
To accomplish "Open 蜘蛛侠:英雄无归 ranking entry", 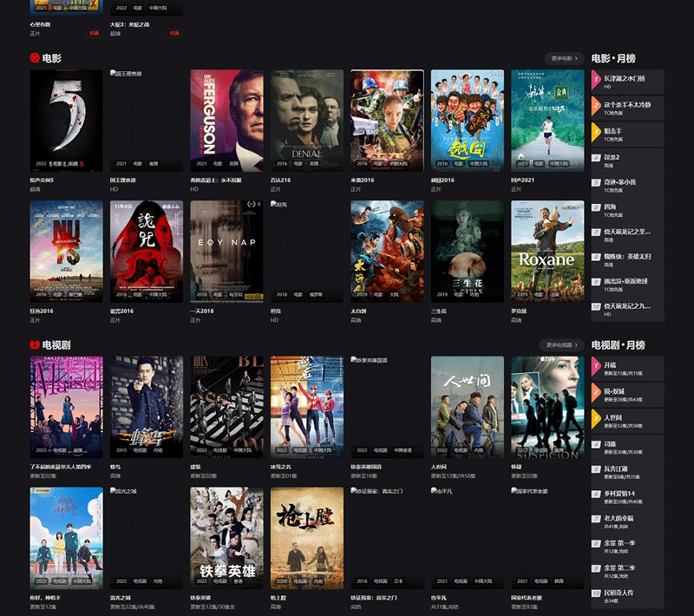I will (627, 259).
